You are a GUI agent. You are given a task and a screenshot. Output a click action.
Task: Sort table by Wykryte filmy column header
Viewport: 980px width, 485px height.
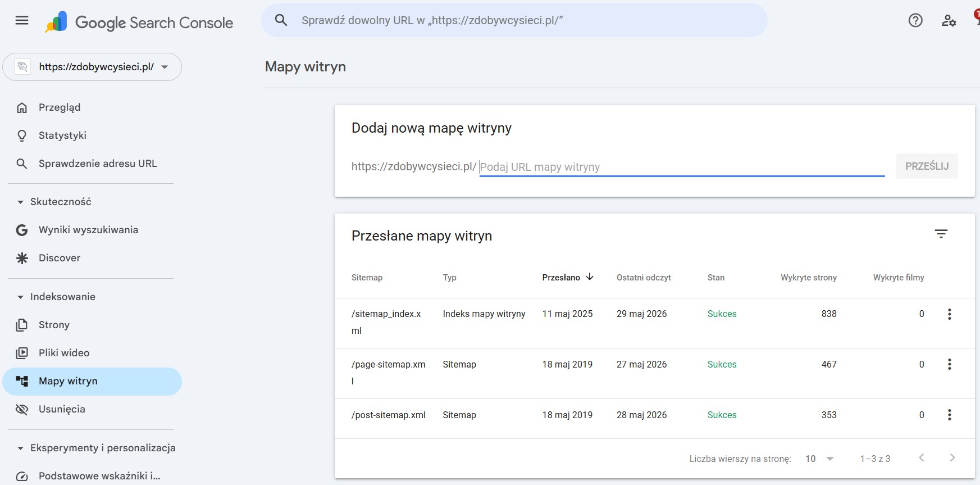pos(899,278)
